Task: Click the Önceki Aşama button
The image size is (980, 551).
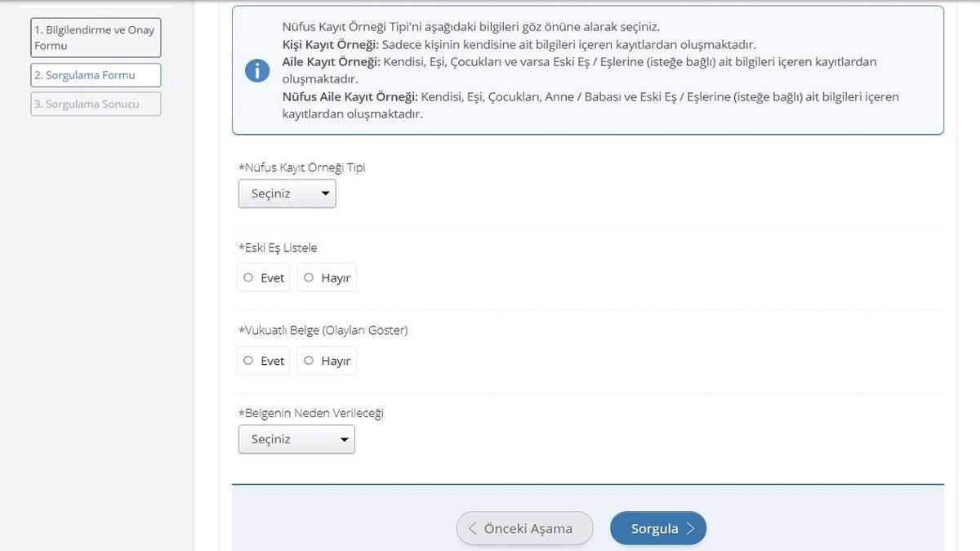Action: click(x=524, y=527)
